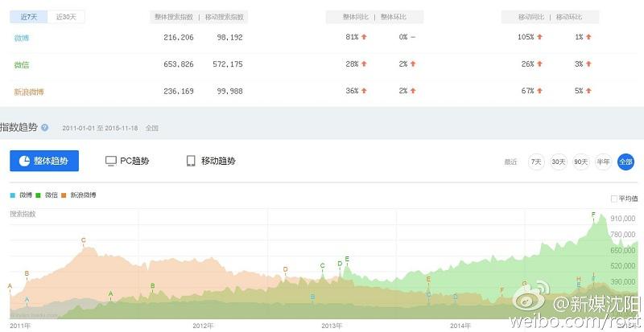Click the 整体环比 column header
The image size is (644, 332).
coord(393,17)
